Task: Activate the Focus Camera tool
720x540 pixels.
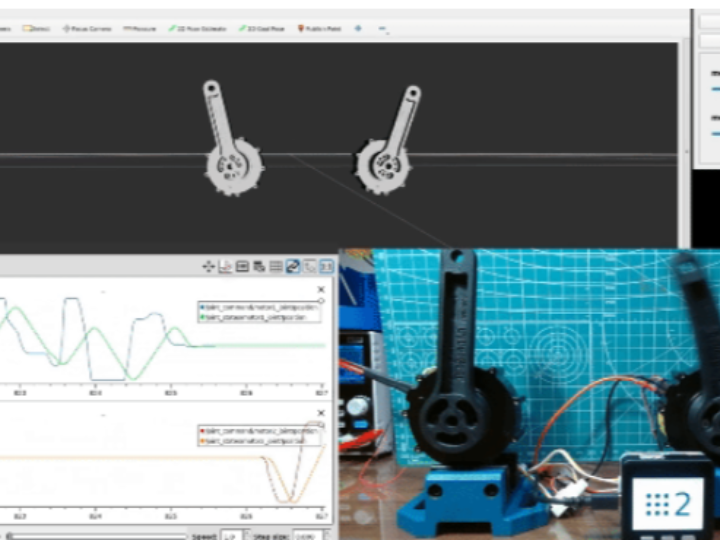Action: (88, 29)
